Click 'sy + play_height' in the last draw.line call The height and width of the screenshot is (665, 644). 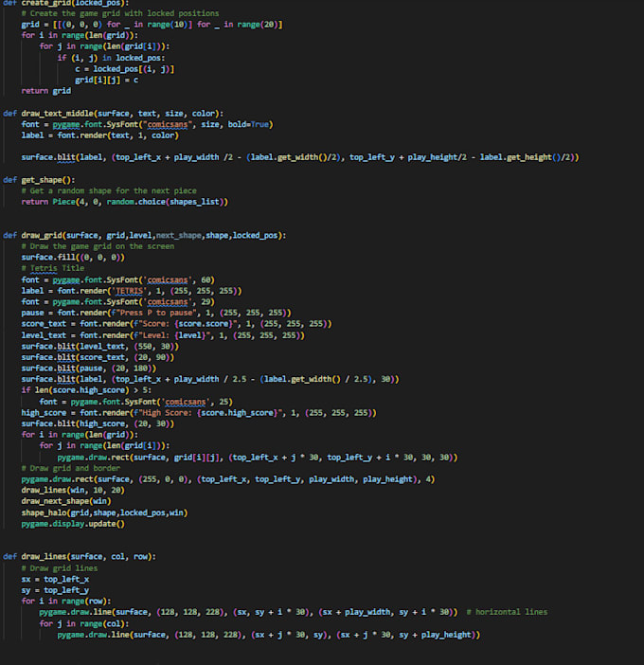point(435,635)
